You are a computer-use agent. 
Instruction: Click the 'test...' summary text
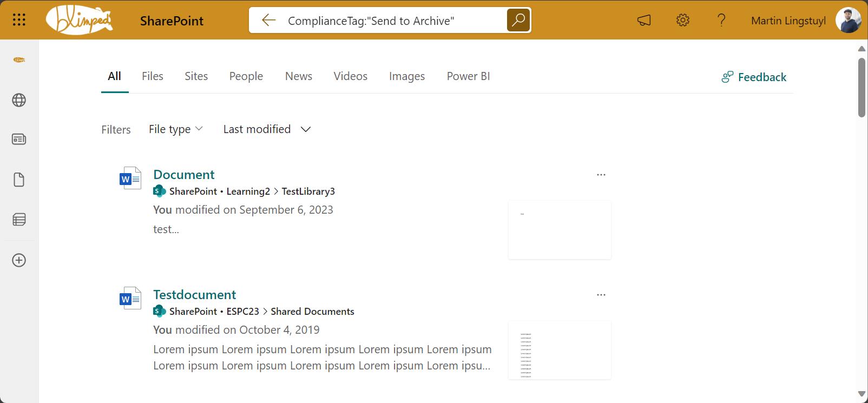click(x=166, y=229)
